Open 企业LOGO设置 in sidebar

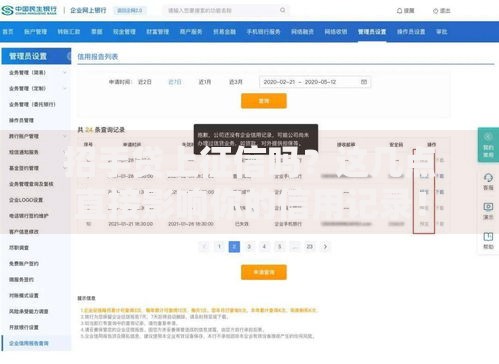[26, 200]
